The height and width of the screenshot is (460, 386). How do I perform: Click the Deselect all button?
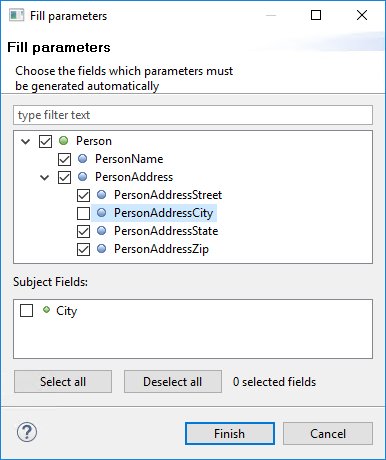[173, 382]
